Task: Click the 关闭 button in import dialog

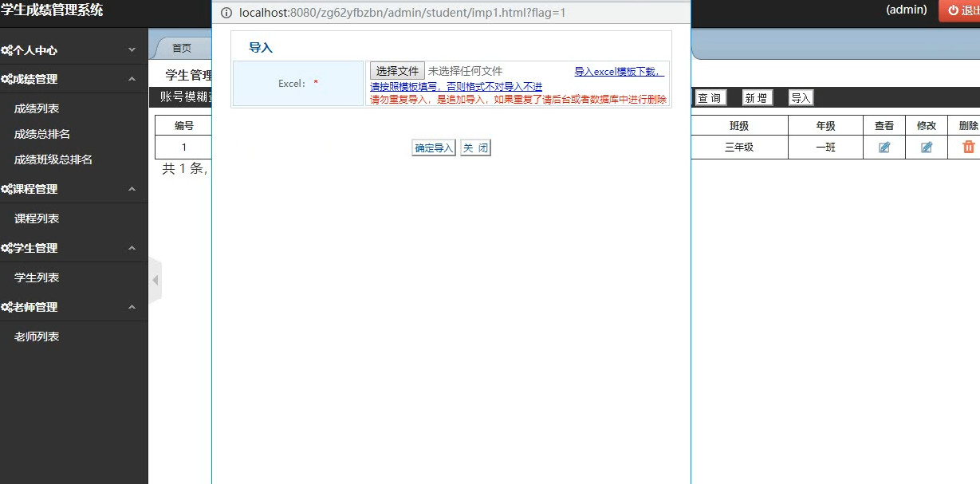Action: (x=475, y=148)
